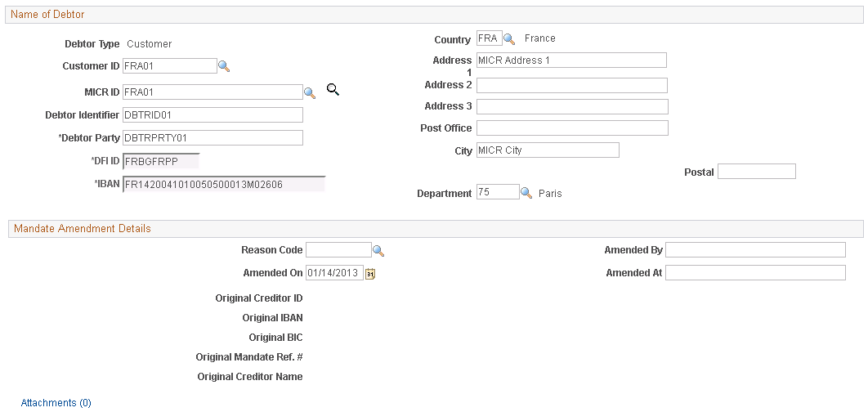Click the Amended By field

pyautogui.click(x=756, y=250)
